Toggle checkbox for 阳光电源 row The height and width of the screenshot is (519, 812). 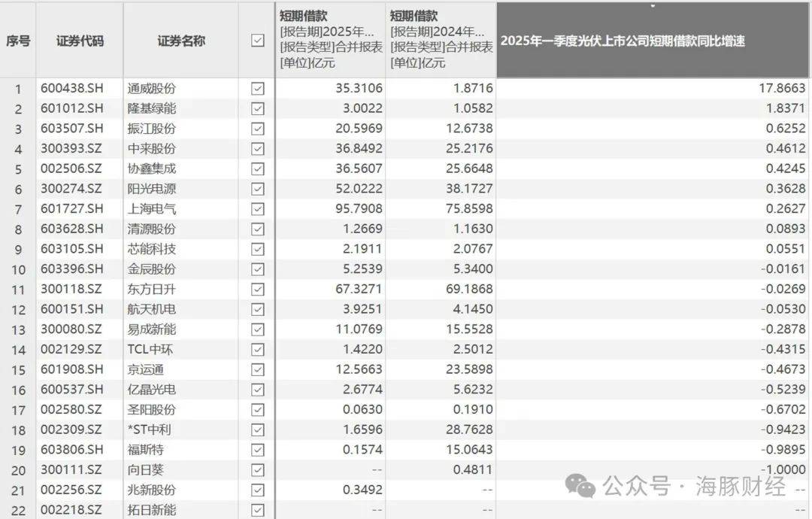(258, 189)
